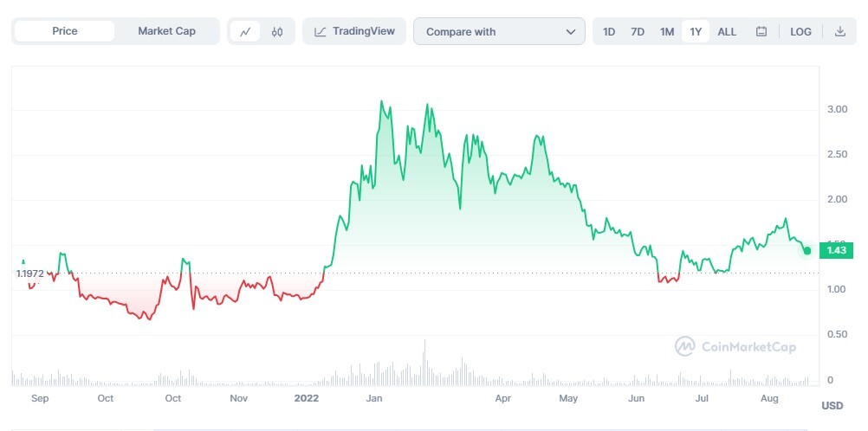Choose the 1Y time range
The height and width of the screenshot is (431, 868).
click(x=696, y=31)
